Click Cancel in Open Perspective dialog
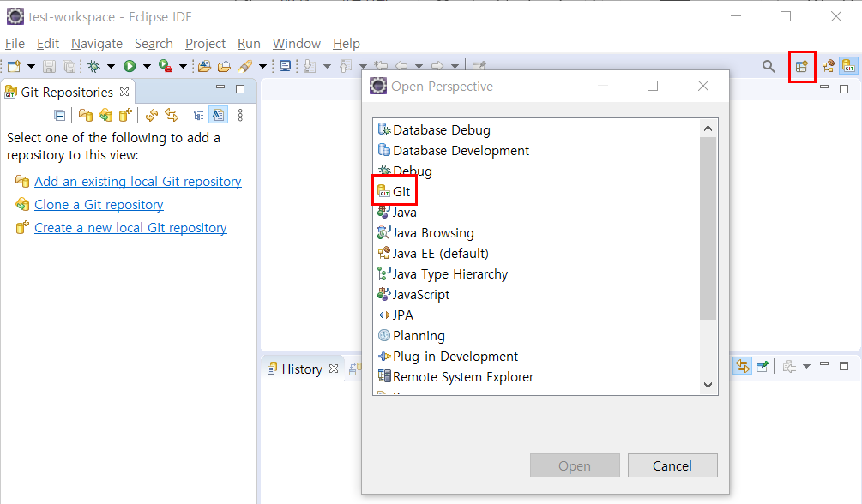The image size is (862, 504). point(672,465)
